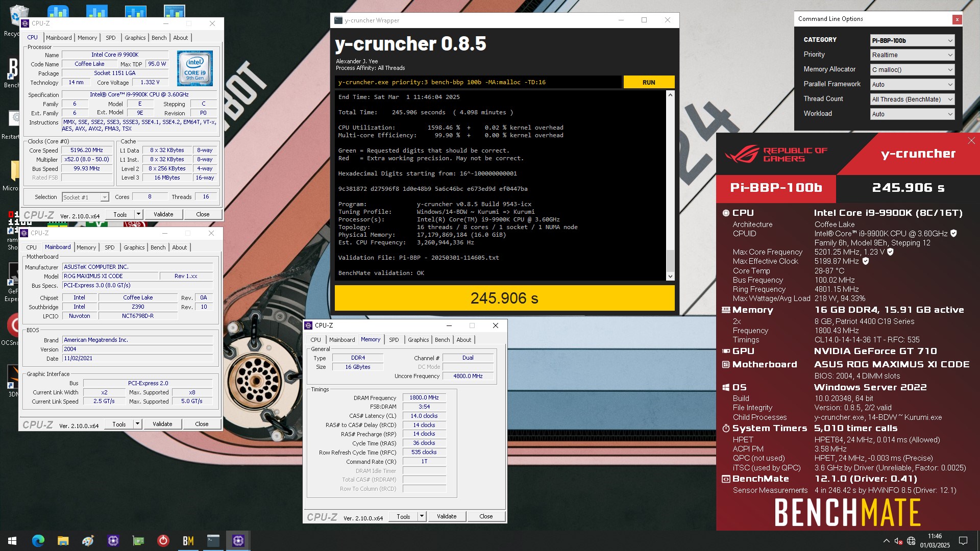980x551 pixels.
Task: Open the notification center icon
Action: click(x=963, y=541)
